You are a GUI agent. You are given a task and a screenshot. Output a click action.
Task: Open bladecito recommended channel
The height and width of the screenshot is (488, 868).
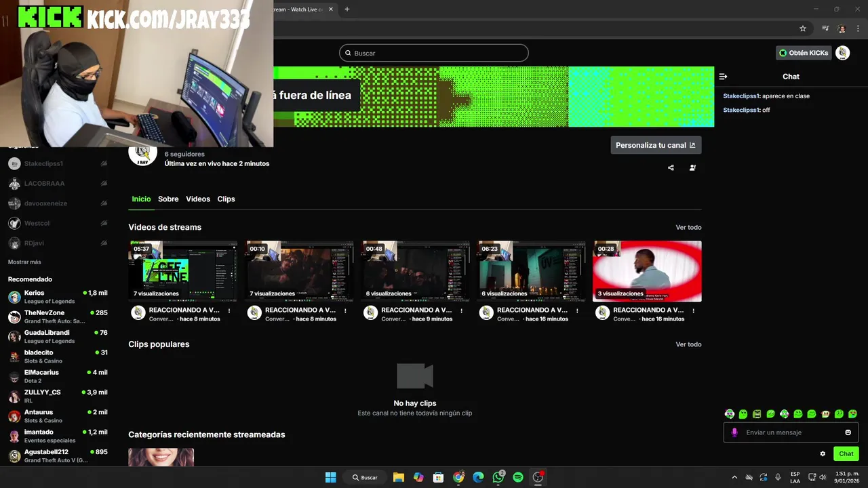point(58,357)
